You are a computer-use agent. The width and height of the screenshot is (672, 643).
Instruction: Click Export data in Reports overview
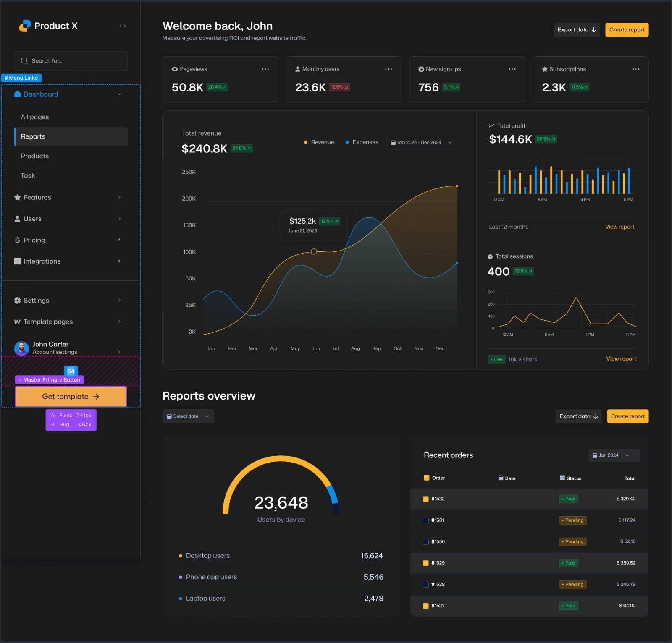tap(578, 416)
